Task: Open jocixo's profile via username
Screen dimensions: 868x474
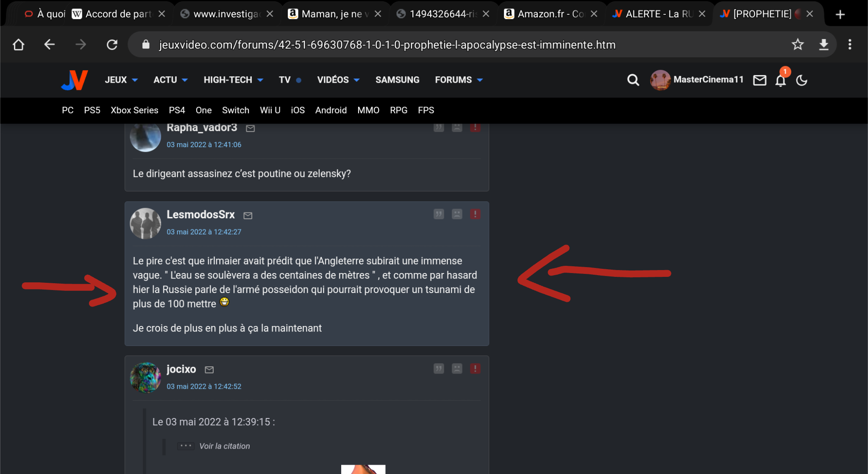Action: tap(181, 369)
